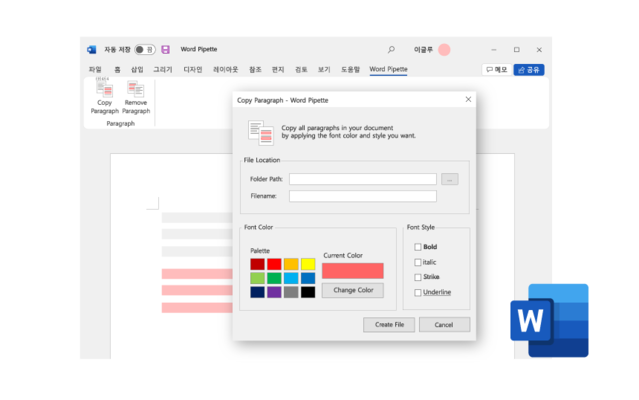The width and height of the screenshot is (639, 400).
Task: Pick the dark red palette swatch
Action: point(258,264)
